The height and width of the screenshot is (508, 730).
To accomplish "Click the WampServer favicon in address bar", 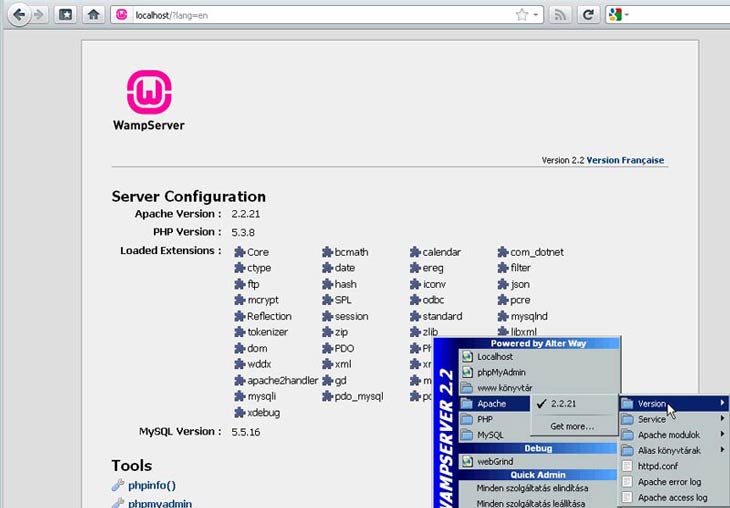I will (122, 15).
